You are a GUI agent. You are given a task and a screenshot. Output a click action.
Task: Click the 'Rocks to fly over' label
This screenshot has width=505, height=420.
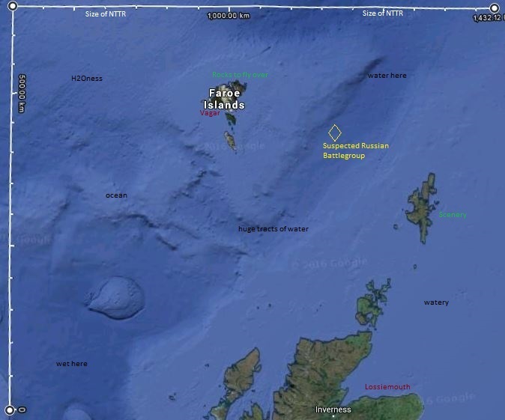coord(240,75)
